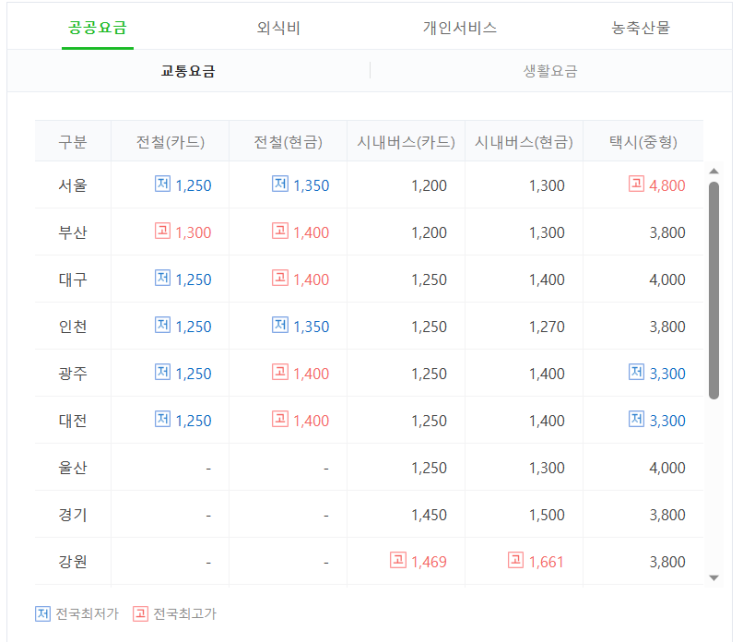Click the scrollbar up arrow in the table
Image resolution: width=743 pixels, height=642 pixels.
(714, 171)
